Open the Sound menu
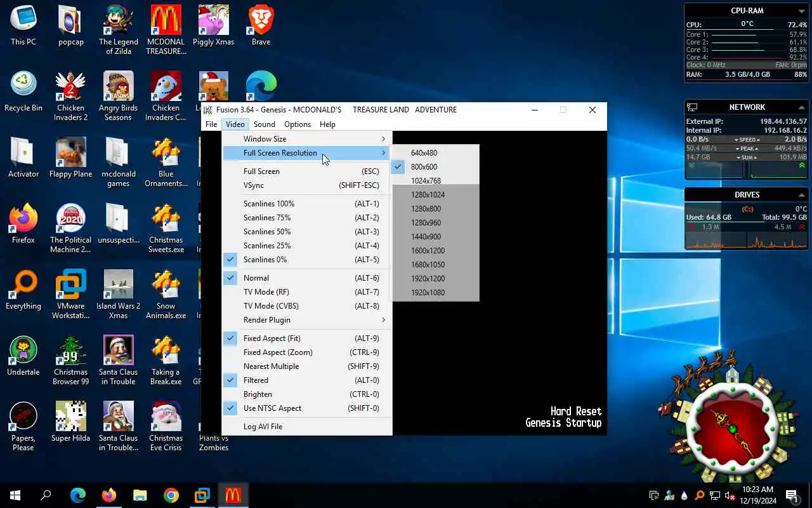Viewport: 812px width, 508px height. point(265,124)
